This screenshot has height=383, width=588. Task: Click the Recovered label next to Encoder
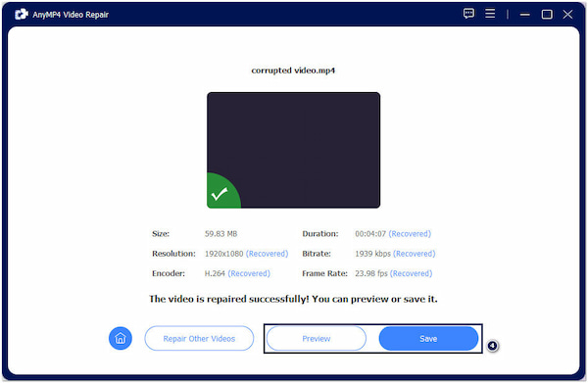click(249, 273)
